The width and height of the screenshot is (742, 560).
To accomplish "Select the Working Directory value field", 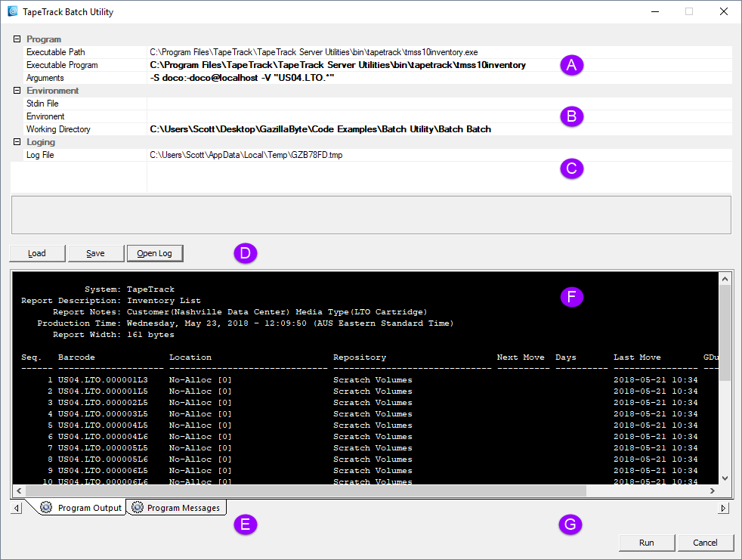I will (x=439, y=129).
